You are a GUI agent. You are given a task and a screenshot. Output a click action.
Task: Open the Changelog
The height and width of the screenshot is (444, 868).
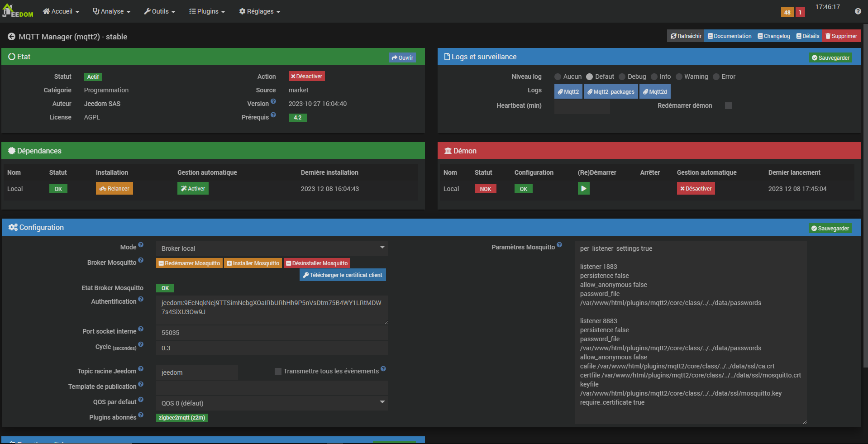pos(773,36)
